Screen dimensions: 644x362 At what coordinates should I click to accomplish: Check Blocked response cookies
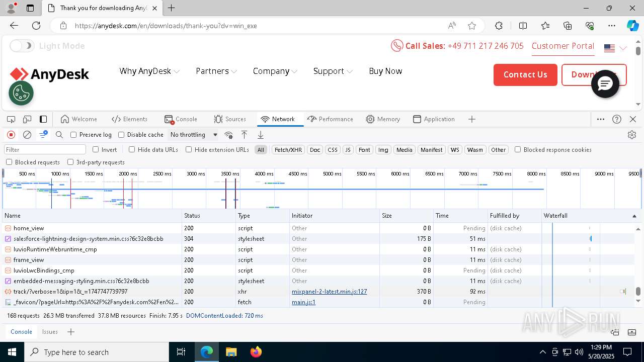pyautogui.click(x=518, y=149)
